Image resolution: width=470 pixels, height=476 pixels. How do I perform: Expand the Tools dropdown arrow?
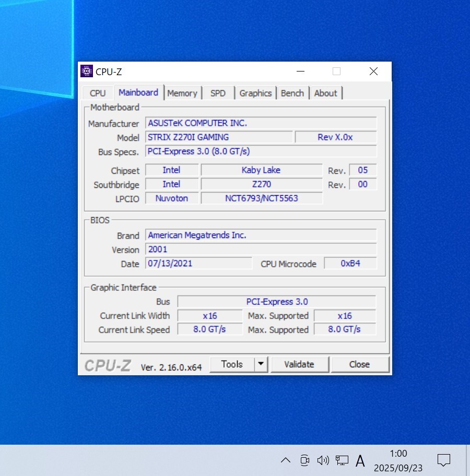[261, 364]
